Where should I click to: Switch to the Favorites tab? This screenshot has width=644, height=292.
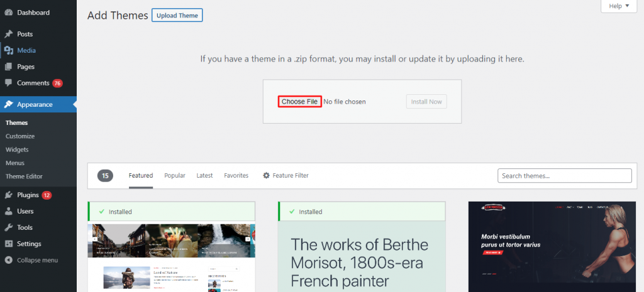coord(236,176)
